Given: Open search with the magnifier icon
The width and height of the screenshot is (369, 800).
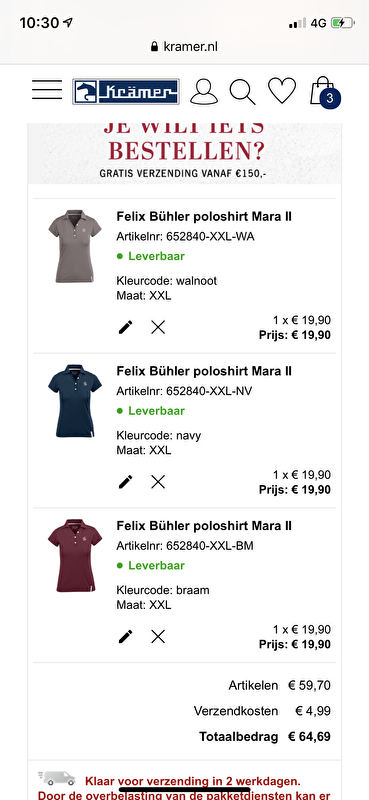Looking at the screenshot, I should point(242,92).
